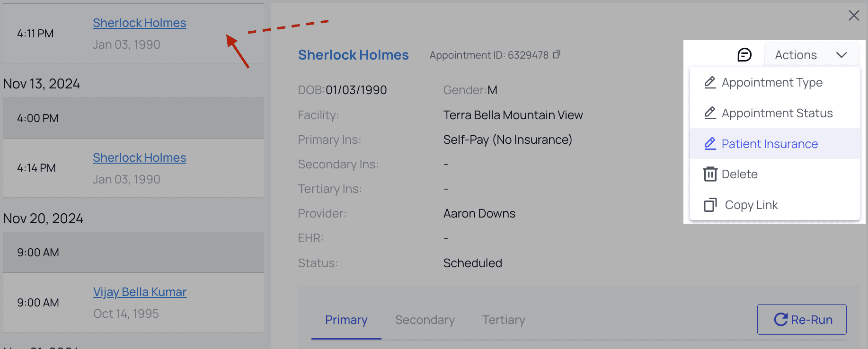
Task: Click the refresh arrow in the Re-Run button
Action: pyautogui.click(x=780, y=320)
